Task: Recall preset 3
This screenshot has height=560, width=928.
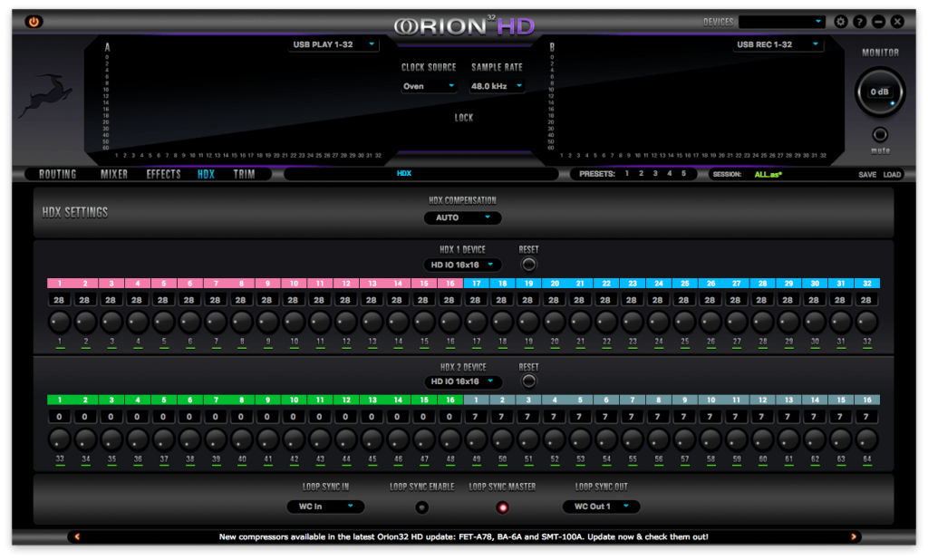Action: (x=655, y=173)
